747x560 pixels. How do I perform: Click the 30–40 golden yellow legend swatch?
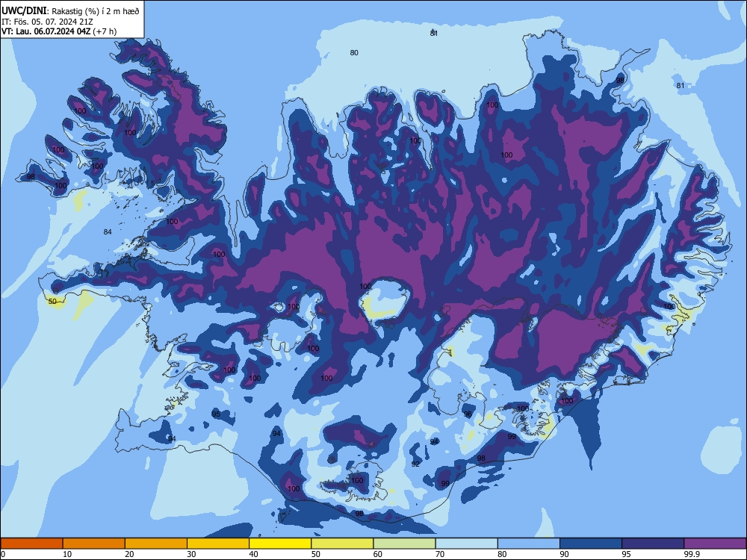pos(218,544)
